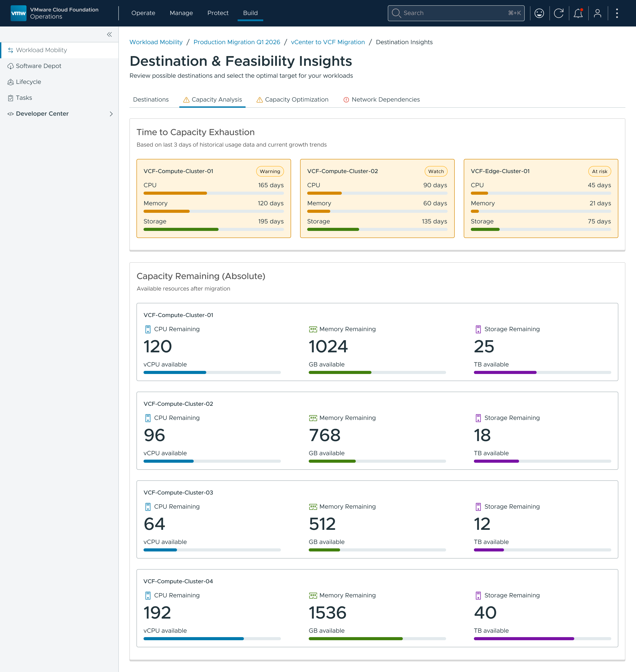Click the At risk badge on Edge-Cluster-01
Viewport: 636px width, 672px height.
599,172
